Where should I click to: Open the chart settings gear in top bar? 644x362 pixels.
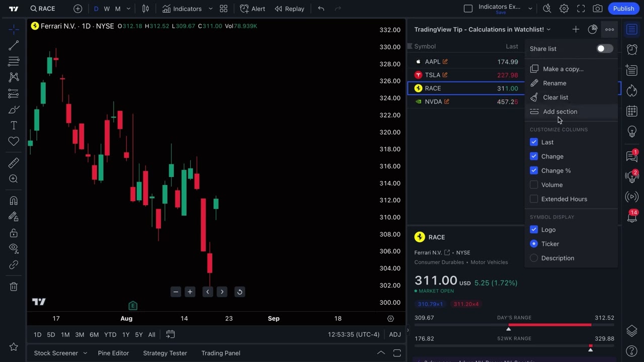pyautogui.click(x=564, y=9)
